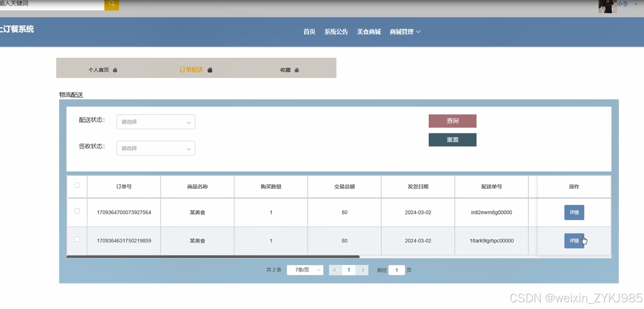The image size is (644, 309).
Task: Click the 商品名称 column header
Action: click(197, 187)
